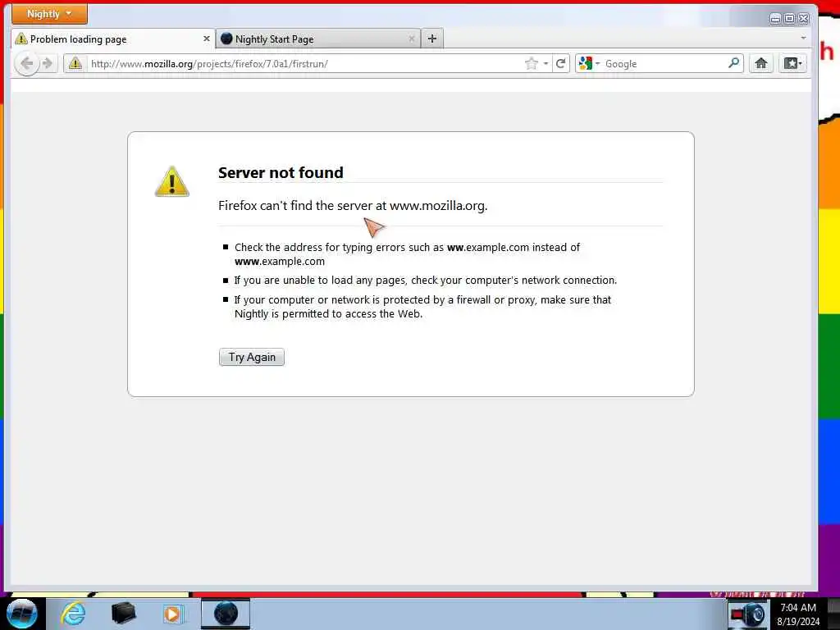
Task: Open the URL history dropdown arrow
Action: 546,64
